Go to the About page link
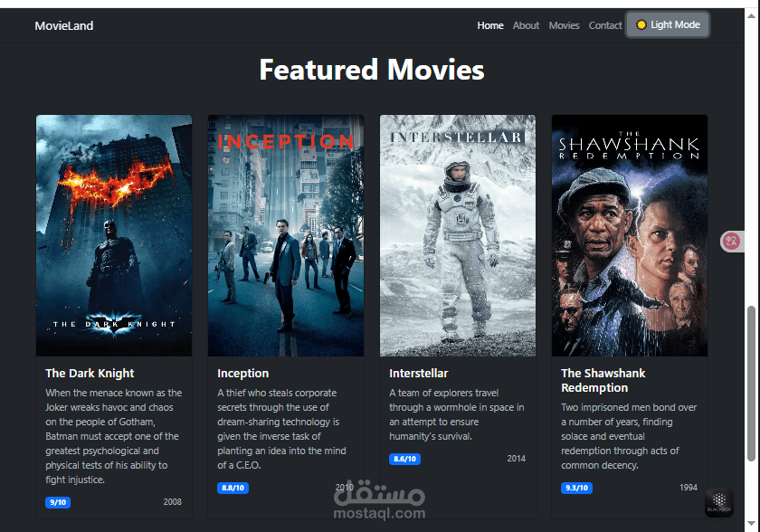The height and width of the screenshot is (532, 760). pyautogui.click(x=526, y=25)
